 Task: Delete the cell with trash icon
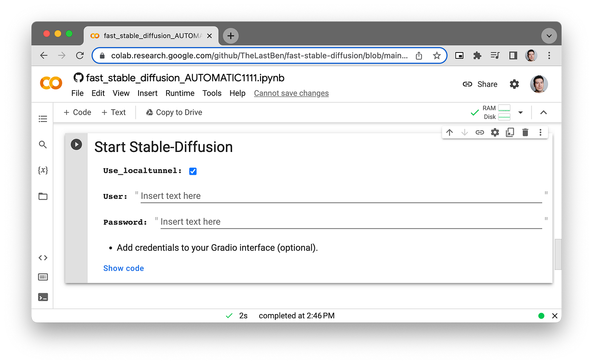point(525,132)
